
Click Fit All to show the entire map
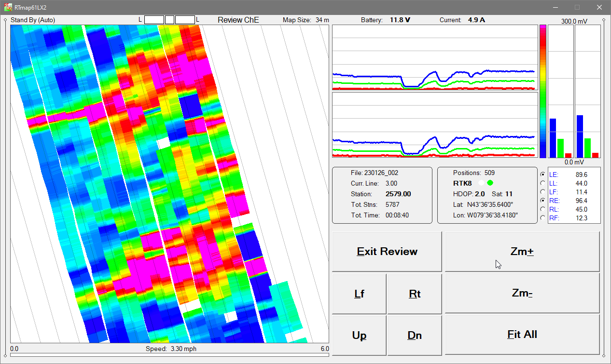(522, 335)
